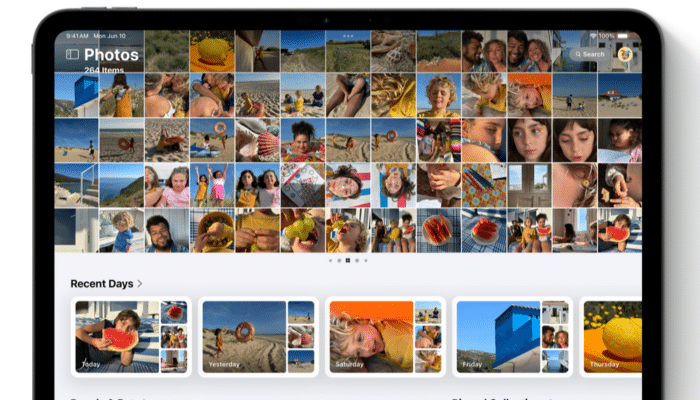The width and height of the screenshot is (700, 400).
Task: Select the grid icon in page indicator
Action: 348,260
